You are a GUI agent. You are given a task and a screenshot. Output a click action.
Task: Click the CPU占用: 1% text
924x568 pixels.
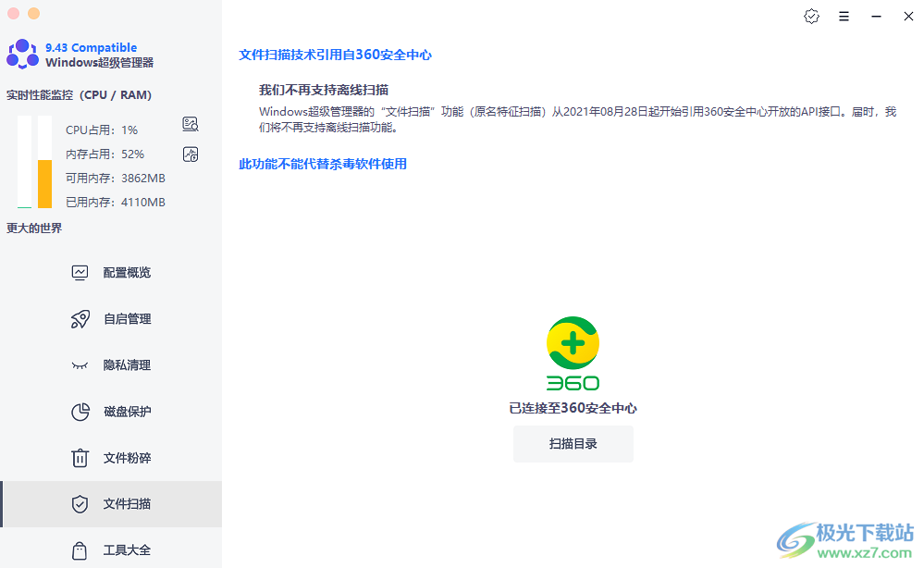coord(102,130)
